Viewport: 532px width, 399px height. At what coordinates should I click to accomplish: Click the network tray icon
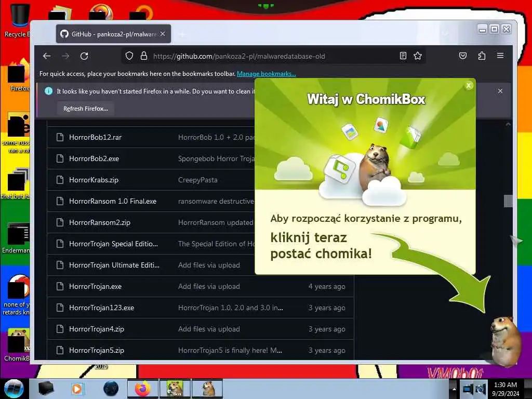pyautogui.click(x=468, y=389)
